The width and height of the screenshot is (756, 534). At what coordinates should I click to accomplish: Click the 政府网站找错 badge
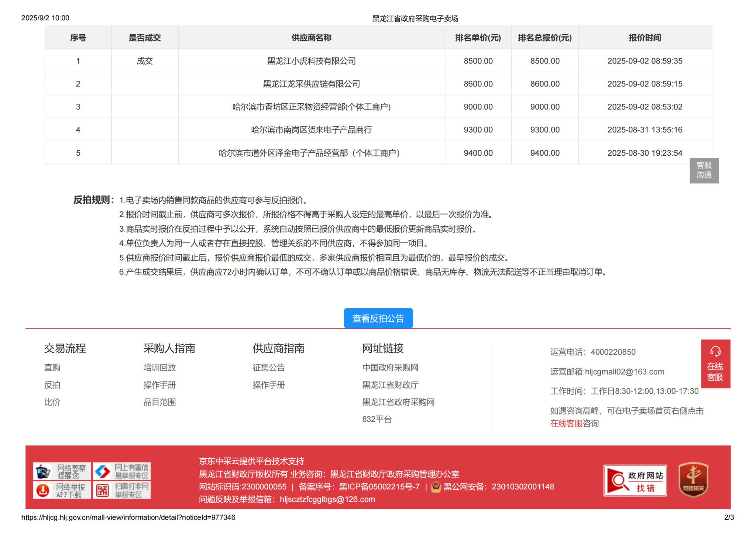tap(635, 480)
